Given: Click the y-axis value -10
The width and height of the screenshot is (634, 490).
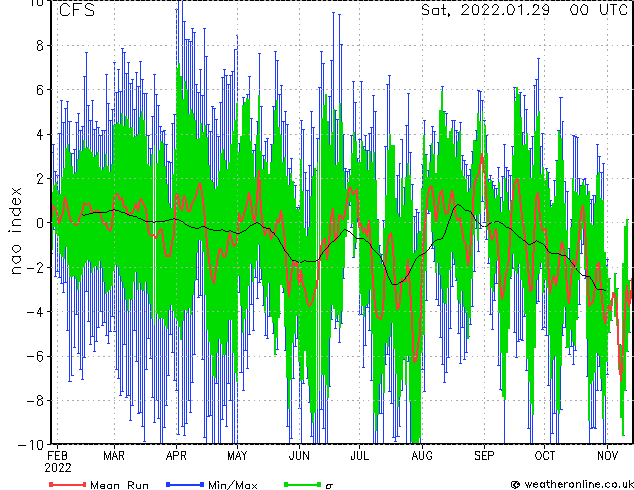Looking at the screenshot, I should pyautogui.click(x=31, y=445).
